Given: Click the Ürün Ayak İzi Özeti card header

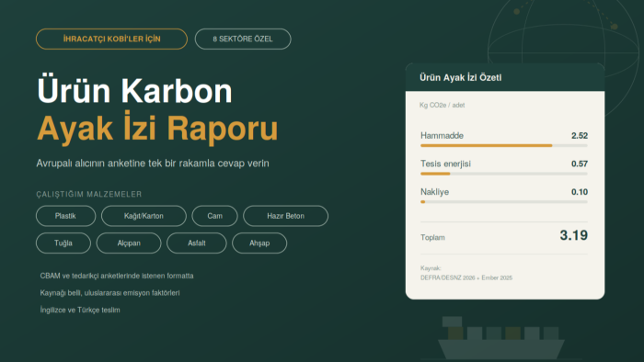Looking at the screenshot, I should 505,77.
